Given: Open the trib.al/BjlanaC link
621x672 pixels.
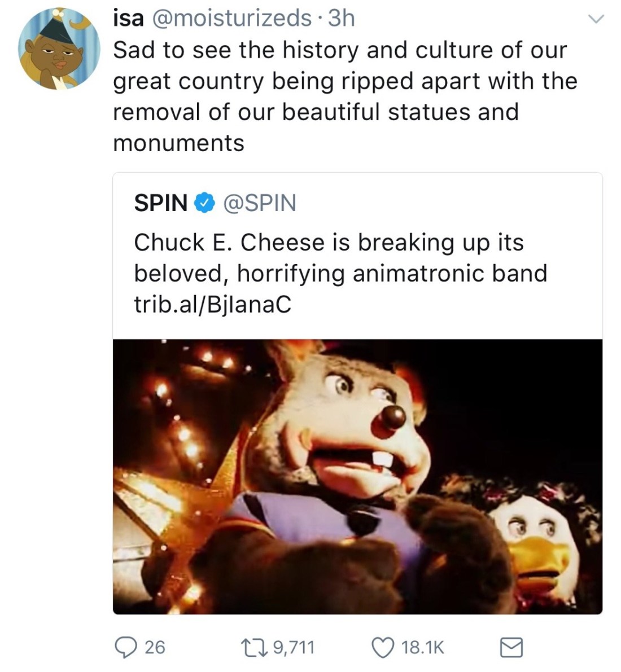Looking at the screenshot, I should [213, 305].
